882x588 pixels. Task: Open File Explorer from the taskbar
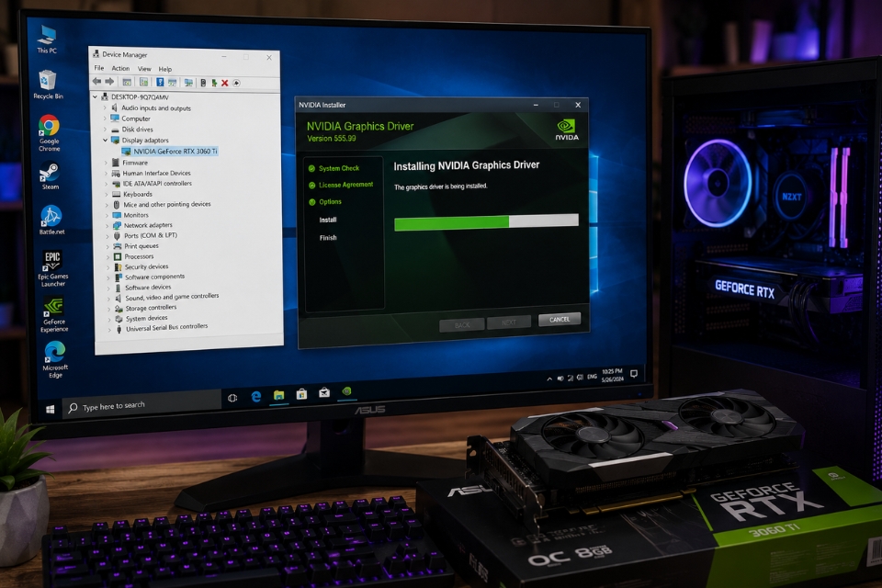click(279, 395)
